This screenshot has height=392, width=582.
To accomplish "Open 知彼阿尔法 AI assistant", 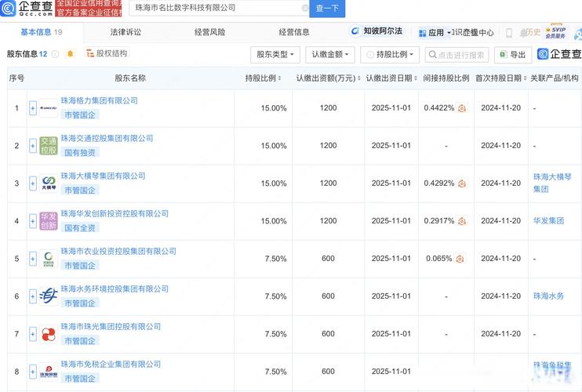I will pos(376,31).
